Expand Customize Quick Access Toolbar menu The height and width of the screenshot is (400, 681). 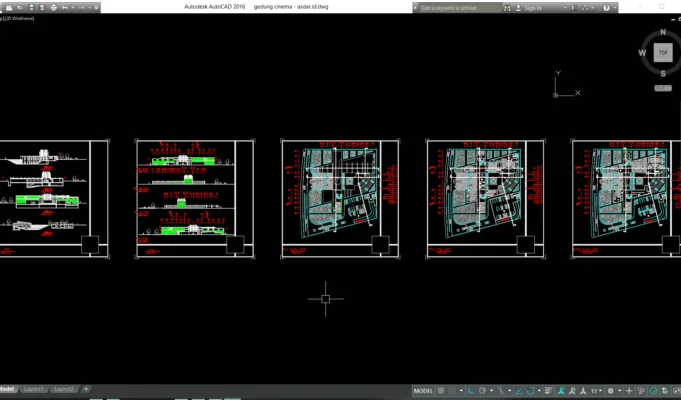96,7
